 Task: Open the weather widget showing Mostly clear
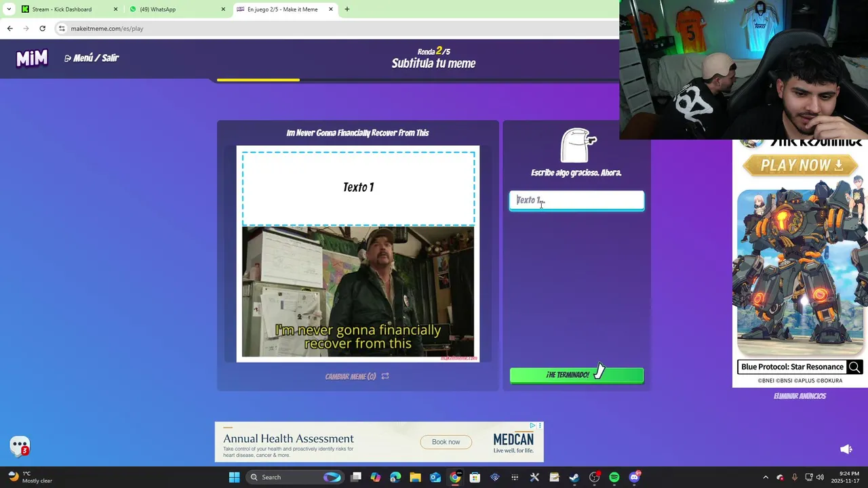(30, 477)
